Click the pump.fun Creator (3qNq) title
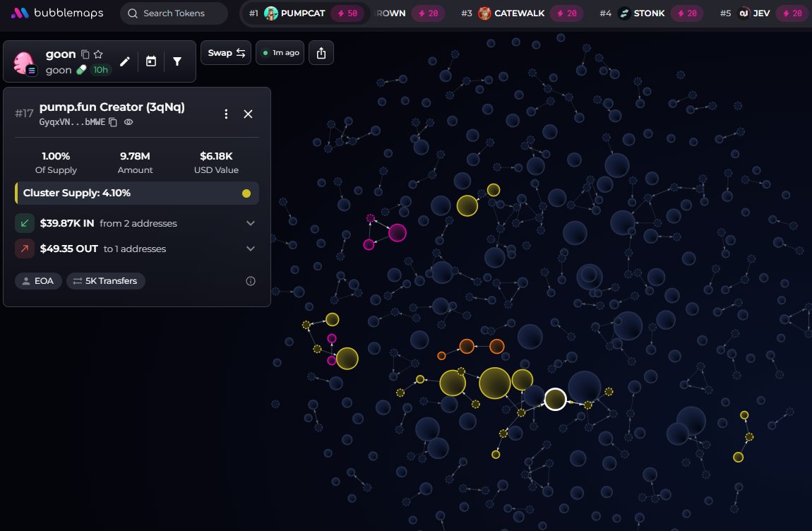 [112, 107]
